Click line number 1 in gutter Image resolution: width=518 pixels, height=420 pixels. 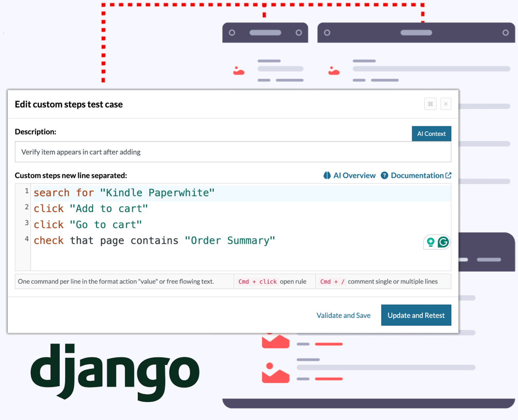point(26,191)
